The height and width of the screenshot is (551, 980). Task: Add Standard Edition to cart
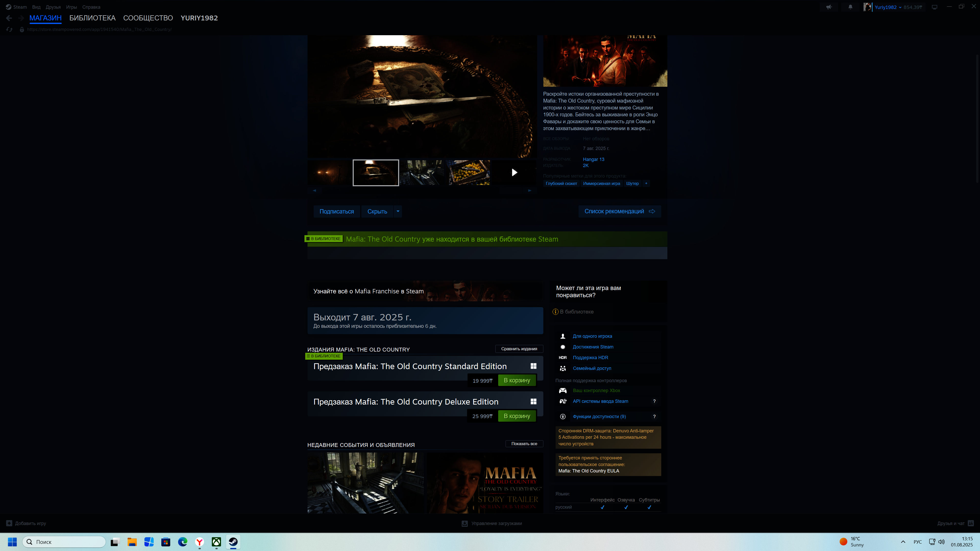pos(517,380)
